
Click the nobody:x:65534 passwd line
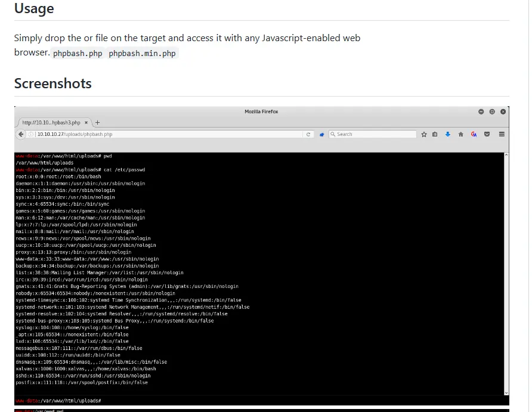coord(95,293)
